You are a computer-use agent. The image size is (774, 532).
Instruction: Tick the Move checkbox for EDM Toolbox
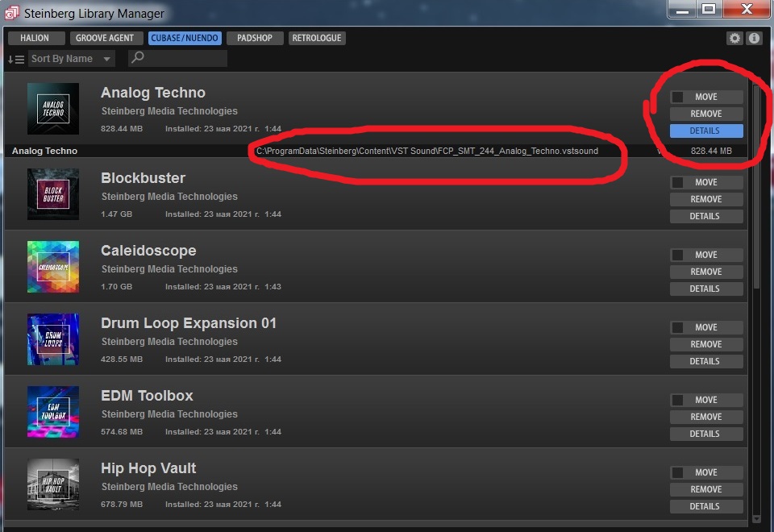[677, 400]
